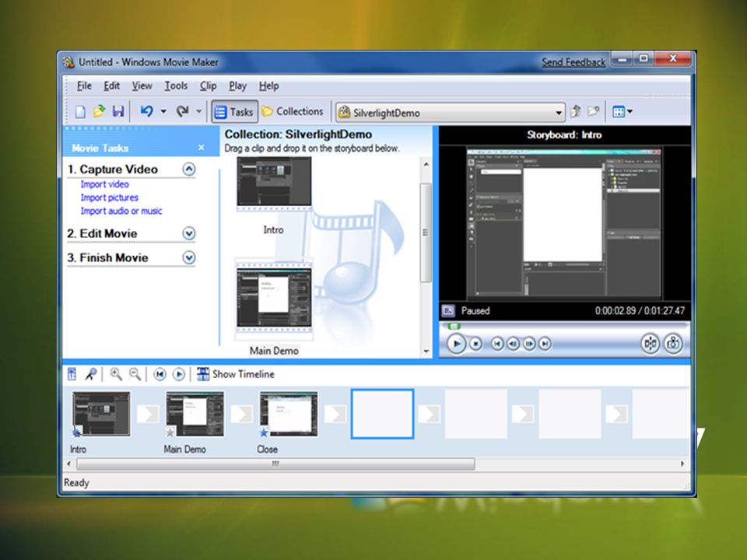
Task: Click the Zoom Timeline Out icon
Action: (135, 374)
